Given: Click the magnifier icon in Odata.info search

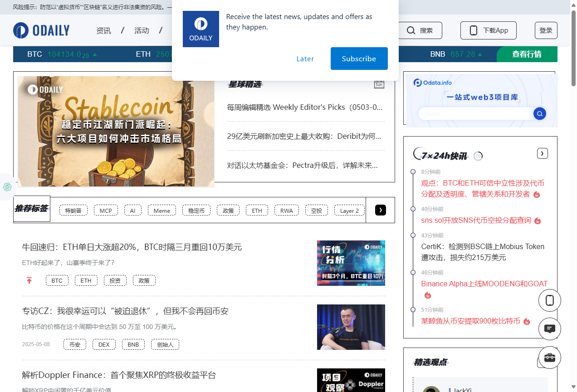Looking at the screenshot, I should click(539, 113).
